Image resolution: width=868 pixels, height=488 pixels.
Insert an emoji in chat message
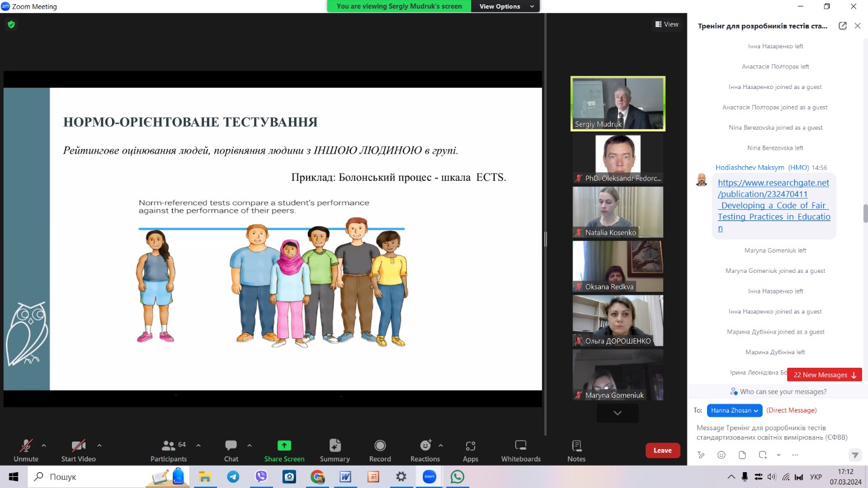click(x=721, y=455)
